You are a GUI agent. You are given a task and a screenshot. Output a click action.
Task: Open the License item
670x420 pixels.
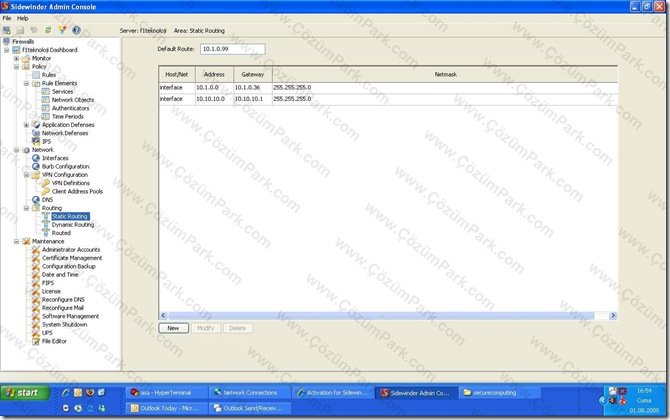51,291
